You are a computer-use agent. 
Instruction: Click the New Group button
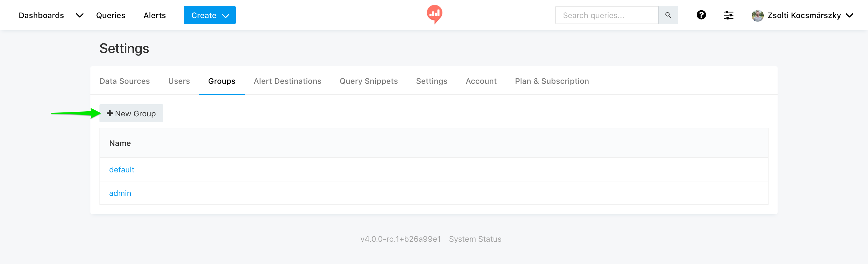click(131, 114)
